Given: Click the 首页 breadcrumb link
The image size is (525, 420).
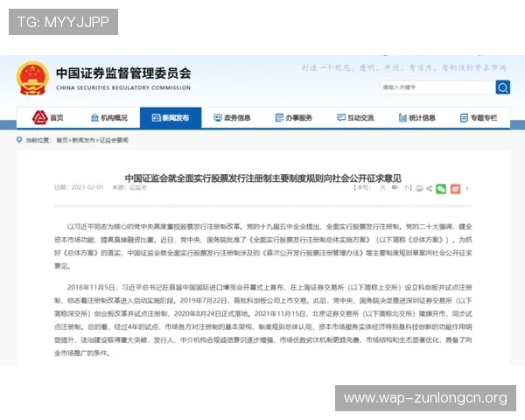Looking at the screenshot, I should [62, 140].
